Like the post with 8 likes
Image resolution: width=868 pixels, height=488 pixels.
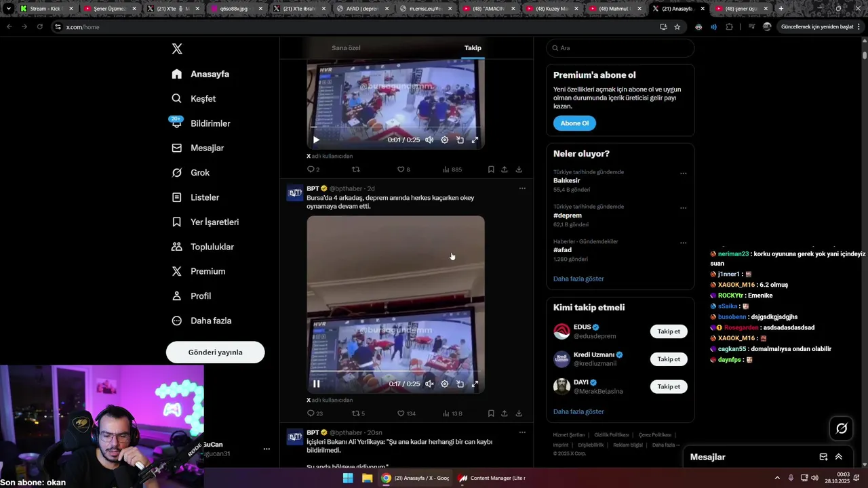click(x=403, y=169)
